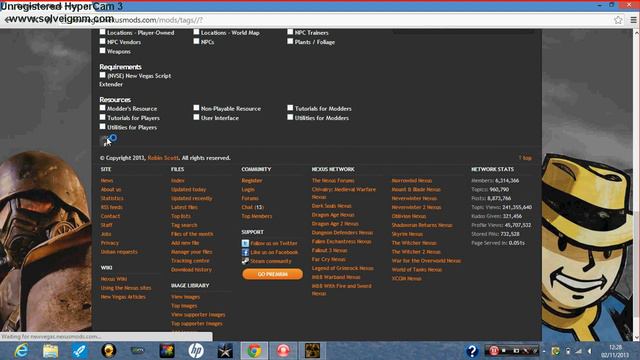Open the Chat (13) link
This screenshot has width=640, height=360.
pyautogui.click(x=253, y=207)
